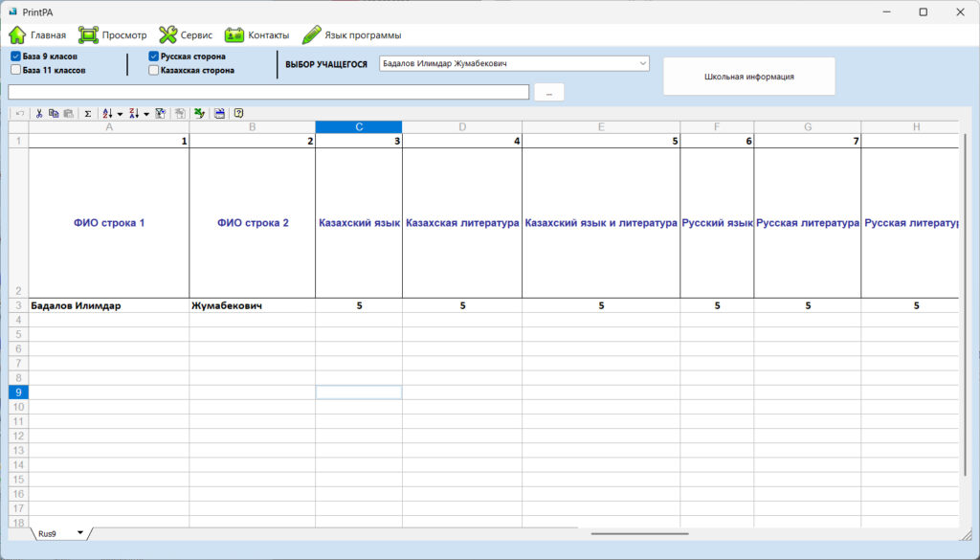Open the Язык программы menu
This screenshot has width=980, height=560.
pyautogui.click(x=352, y=35)
